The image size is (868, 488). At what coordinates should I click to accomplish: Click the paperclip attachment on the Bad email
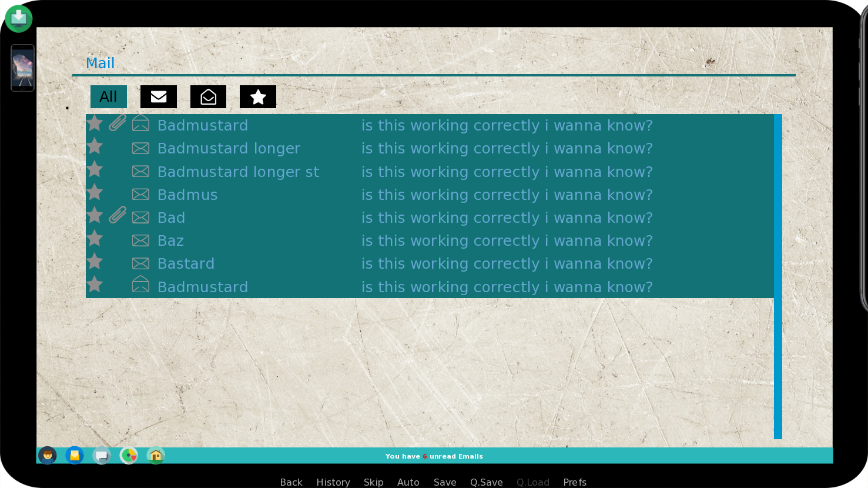[x=118, y=215]
